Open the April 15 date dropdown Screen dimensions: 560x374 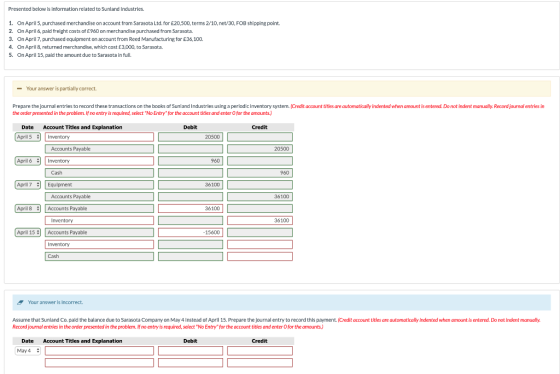click(x=28, y=232)
